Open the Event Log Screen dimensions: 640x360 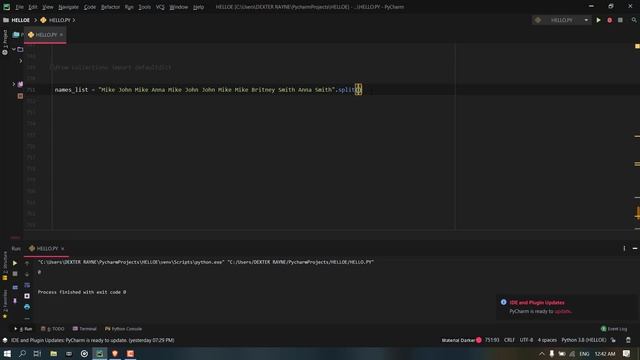pos(614,329)
